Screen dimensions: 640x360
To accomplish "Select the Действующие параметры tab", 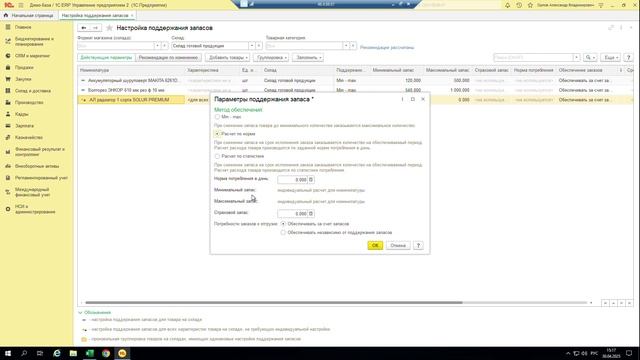I will point(106,58).
